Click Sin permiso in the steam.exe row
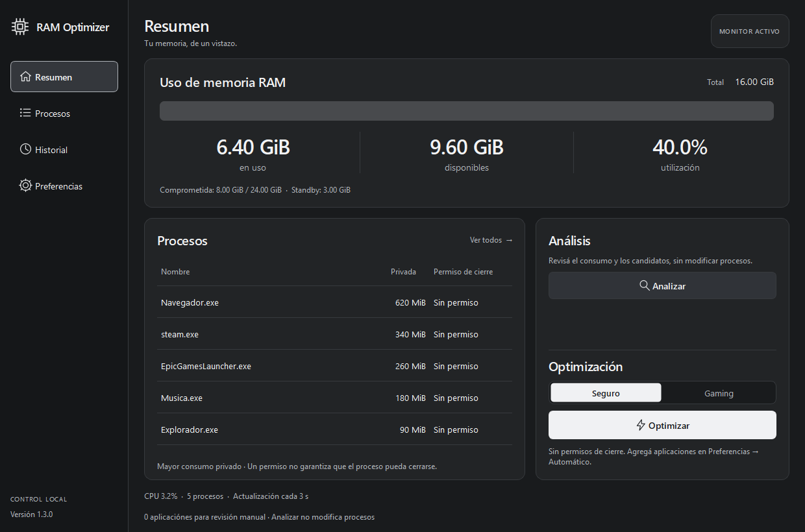 (456, 334)
